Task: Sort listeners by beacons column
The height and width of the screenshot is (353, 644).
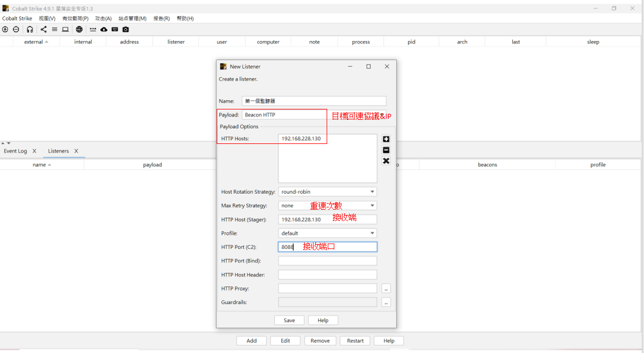Action: (x=488, y=165)
